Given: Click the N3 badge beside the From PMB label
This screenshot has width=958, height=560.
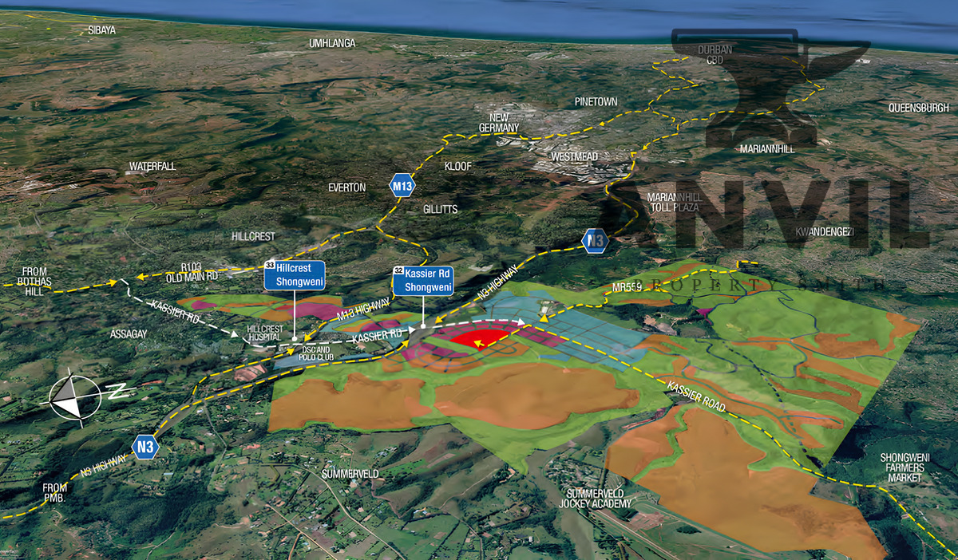Looking at the screenshot, I should [x=145, y=447].
